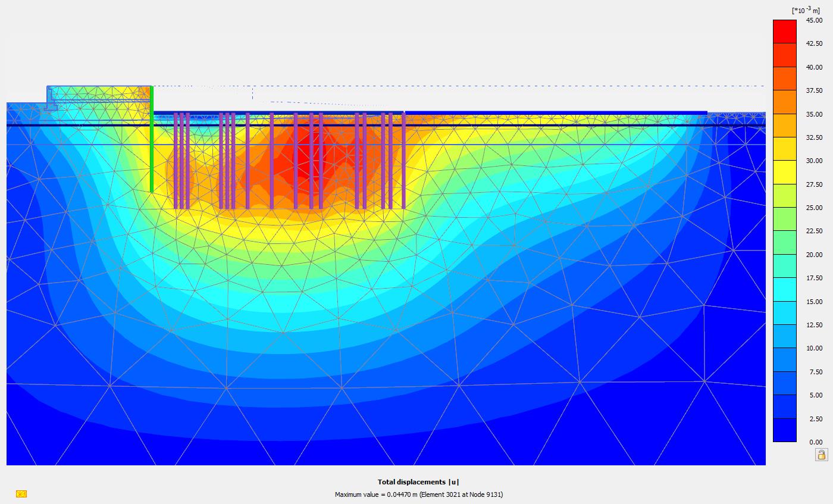The image size is (833, 504).
Task: Click the orange legend swatch below 37.50
Action: tap(784, 102)
